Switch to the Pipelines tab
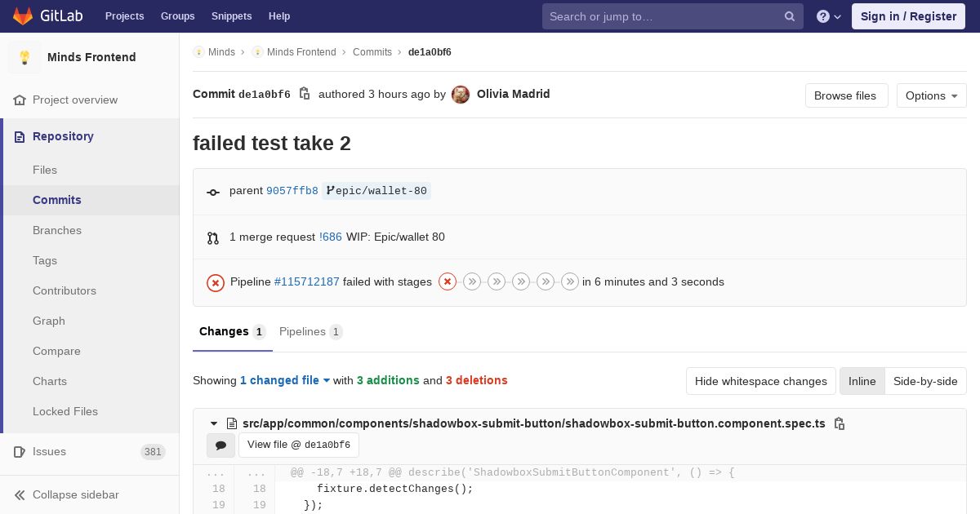This screenshot has height=514, width=980. 310,331
